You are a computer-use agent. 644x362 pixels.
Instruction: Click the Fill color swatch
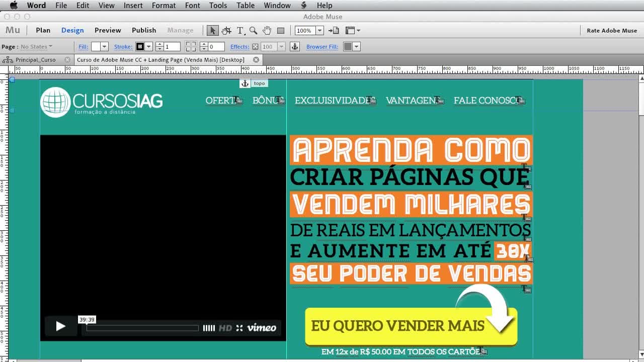[x=96, y=47]
